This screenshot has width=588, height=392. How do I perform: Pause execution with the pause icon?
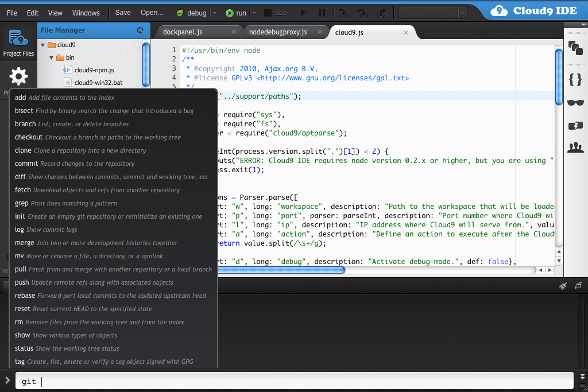[322, 12]
